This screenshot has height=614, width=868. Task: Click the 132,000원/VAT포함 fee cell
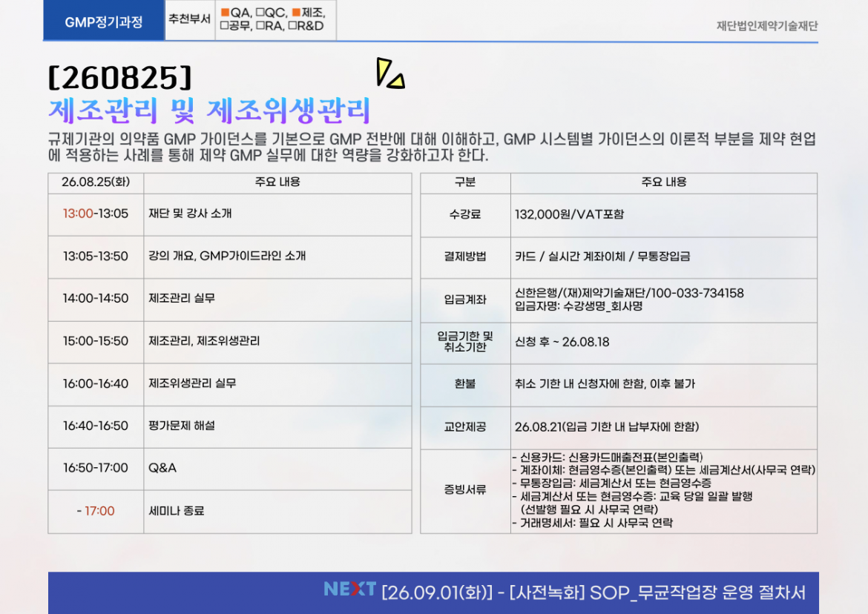569,214
